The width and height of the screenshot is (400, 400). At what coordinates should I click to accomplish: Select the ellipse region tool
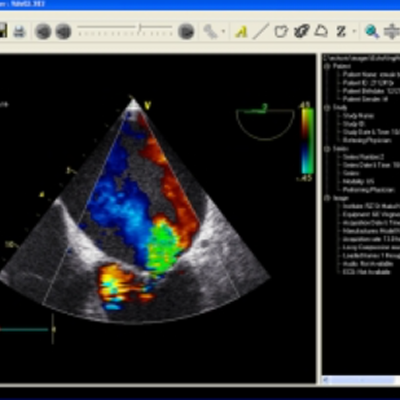(x=302, y=31)
